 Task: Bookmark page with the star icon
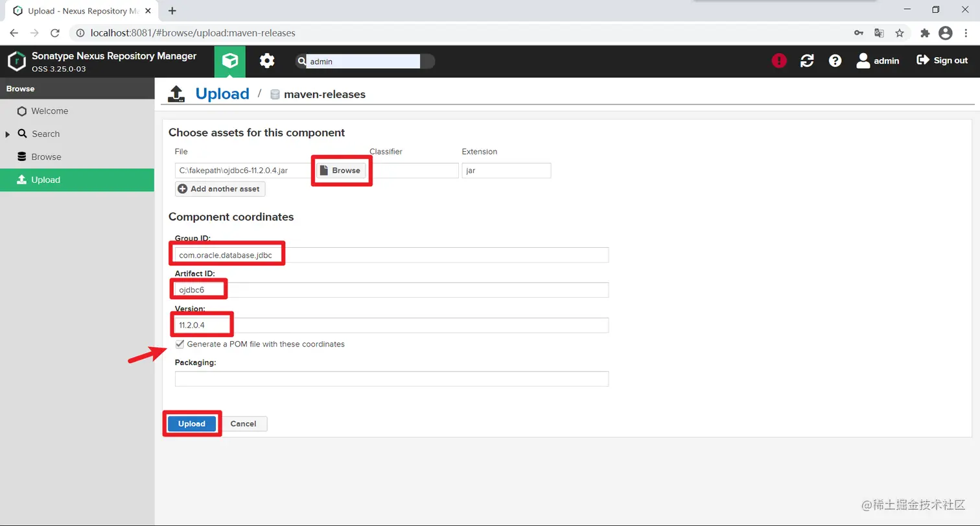click(900, 32)
